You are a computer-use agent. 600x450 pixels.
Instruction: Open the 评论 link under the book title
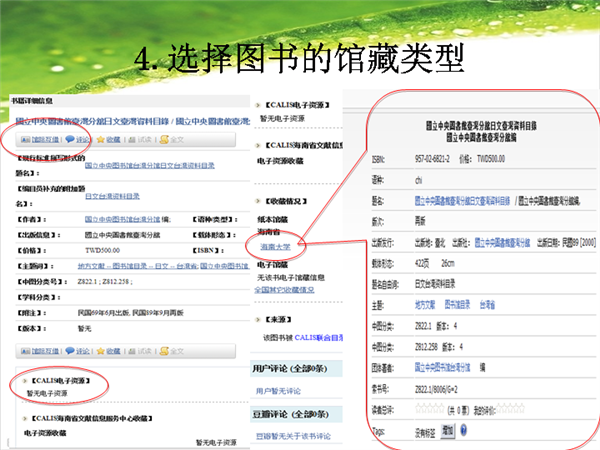point(82,140)
